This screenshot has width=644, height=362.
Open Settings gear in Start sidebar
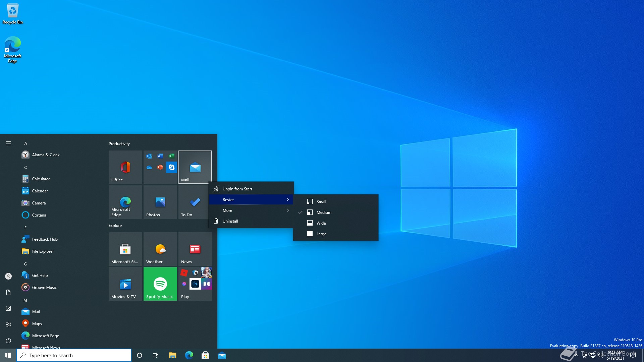pyautogui.click(x=8, y=324)
